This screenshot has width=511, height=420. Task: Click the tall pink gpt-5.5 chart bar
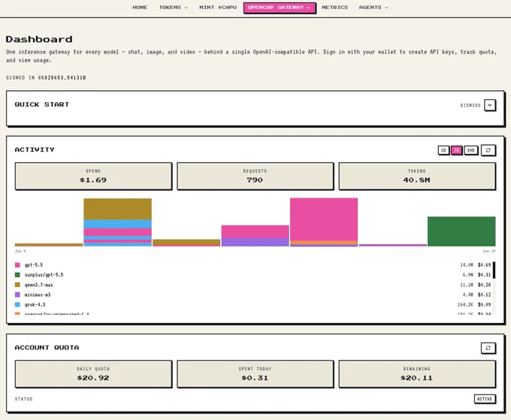tap(324, 219)
